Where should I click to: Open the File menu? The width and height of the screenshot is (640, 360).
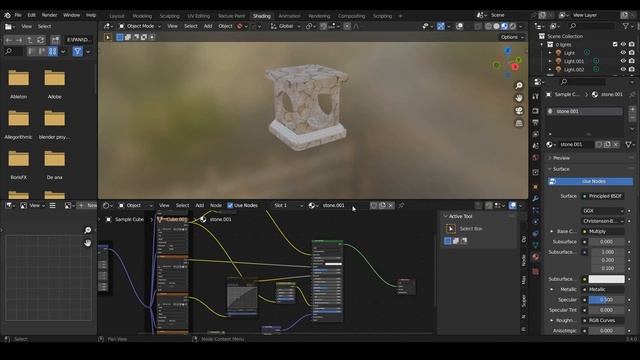(x=18, y=15)
